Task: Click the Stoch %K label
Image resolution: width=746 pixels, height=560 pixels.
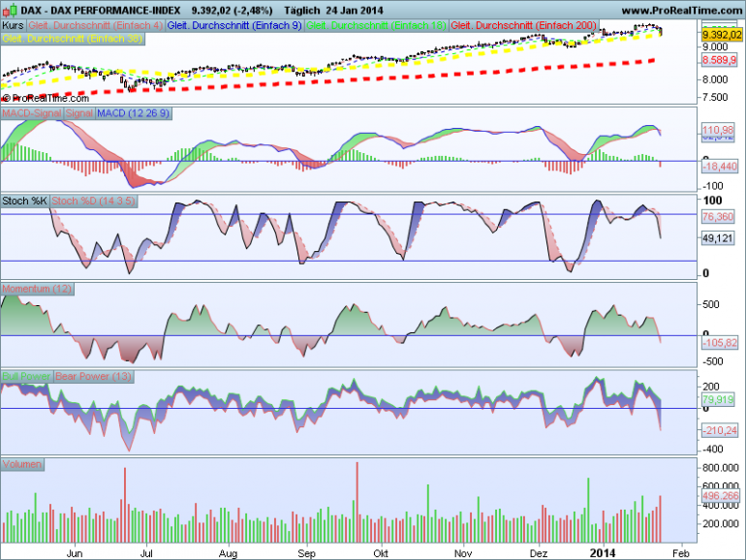Action: (25, 201)
